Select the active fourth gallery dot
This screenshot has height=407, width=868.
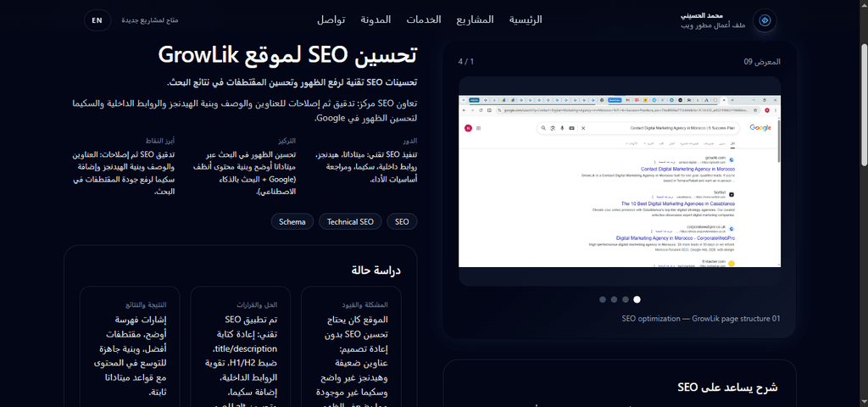point(637,299)
